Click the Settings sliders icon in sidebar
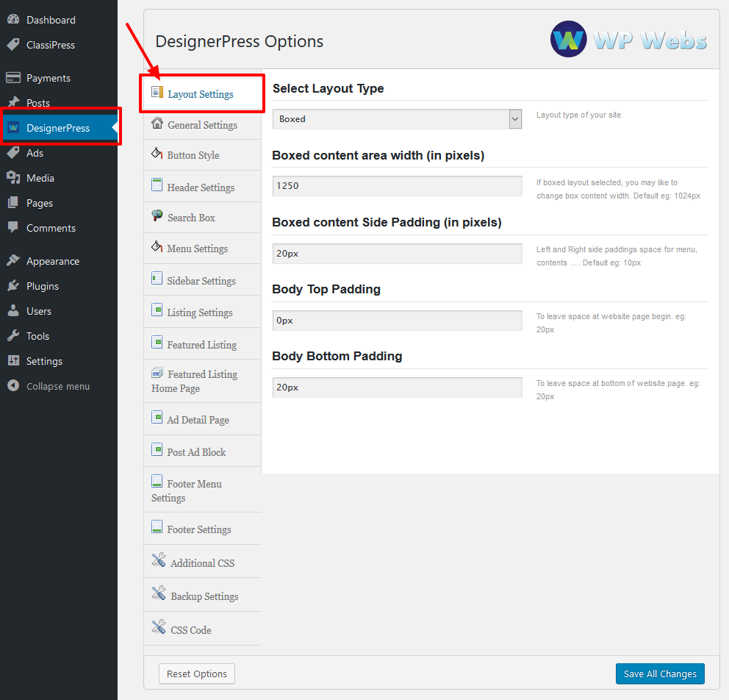The width and height of the screenshot is (729, 700). 13,360
